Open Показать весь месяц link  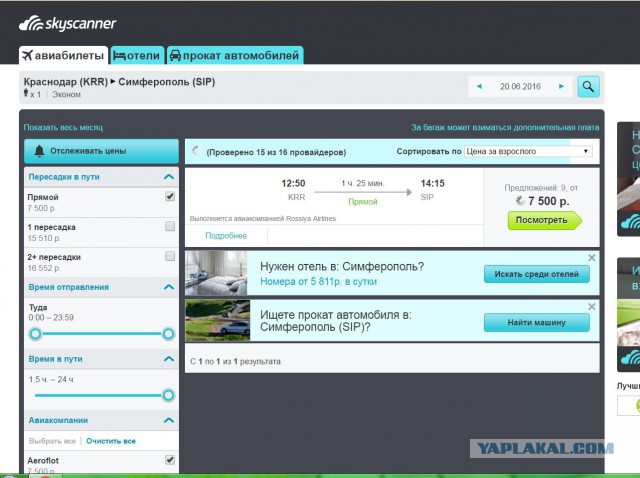(x=63, y=127)
